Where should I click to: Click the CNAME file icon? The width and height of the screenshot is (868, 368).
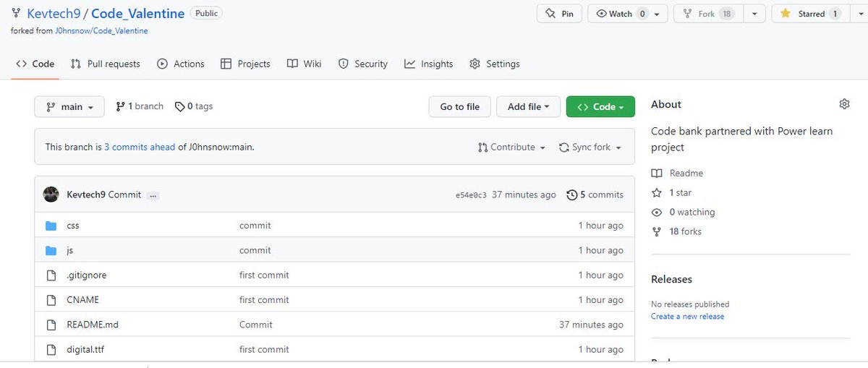51,299
